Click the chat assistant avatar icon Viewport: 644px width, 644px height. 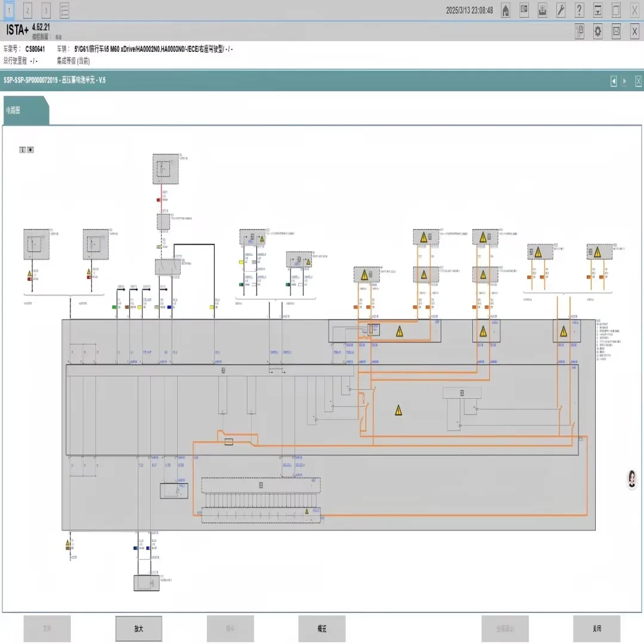tap(631, 479)
